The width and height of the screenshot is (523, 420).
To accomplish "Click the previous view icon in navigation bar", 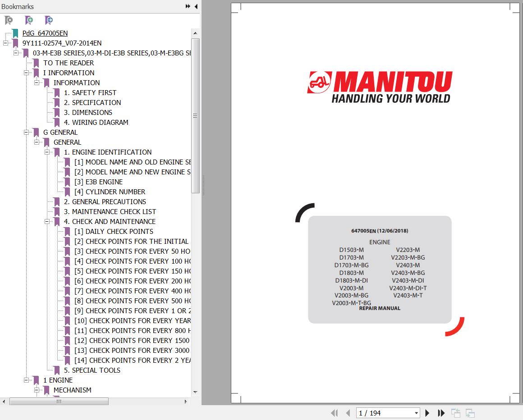I will (456, 413).
